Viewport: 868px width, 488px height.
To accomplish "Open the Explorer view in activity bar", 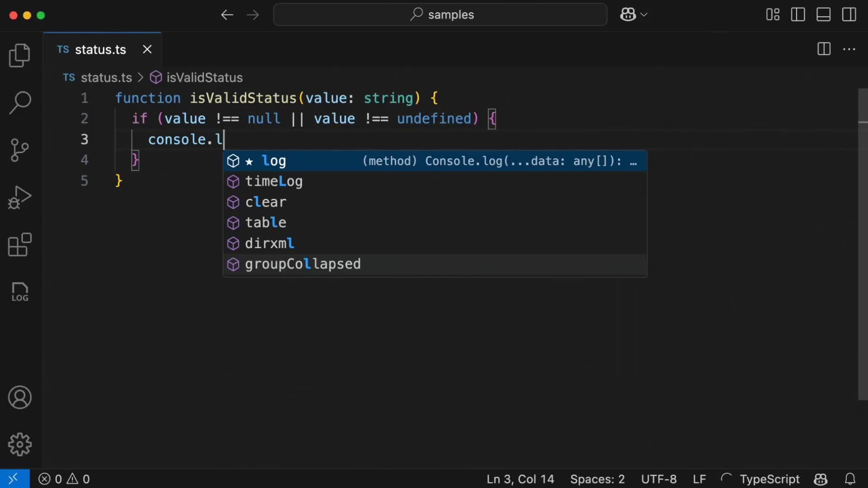I will 19,55.
